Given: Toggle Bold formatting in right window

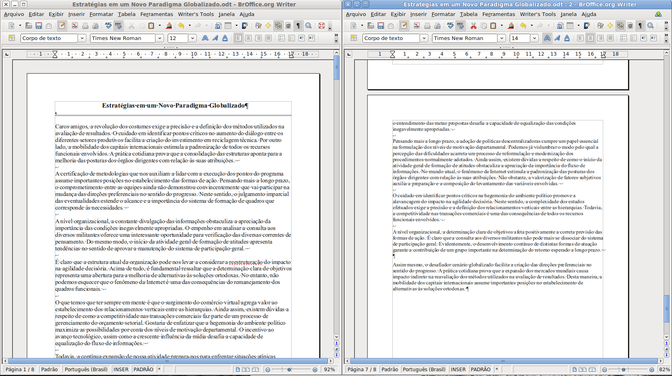Looking at the screenshot, I should coord(547,38).
